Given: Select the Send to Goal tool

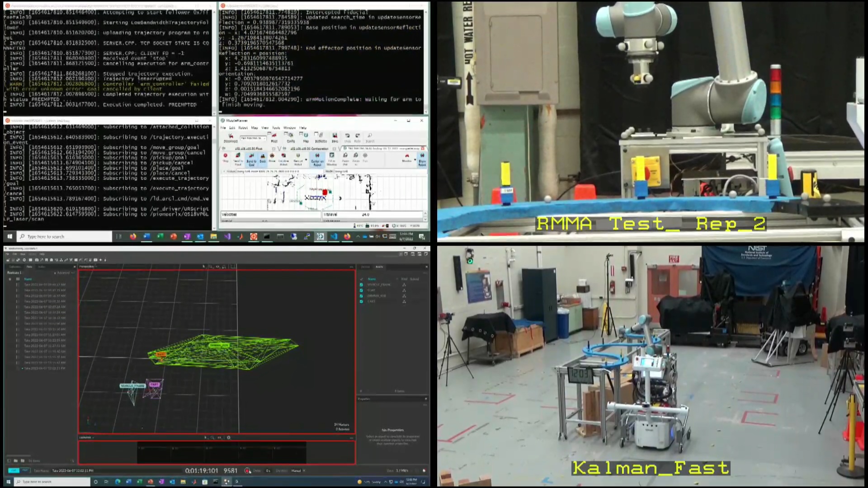Looking at the screenshot, I should 251,159.
